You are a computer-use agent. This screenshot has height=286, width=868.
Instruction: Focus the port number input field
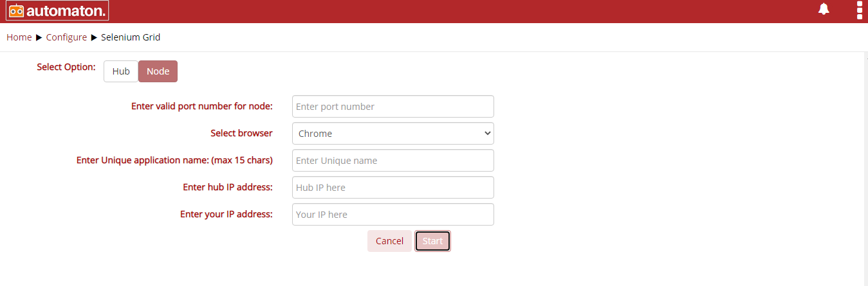[x=393, y=107]
